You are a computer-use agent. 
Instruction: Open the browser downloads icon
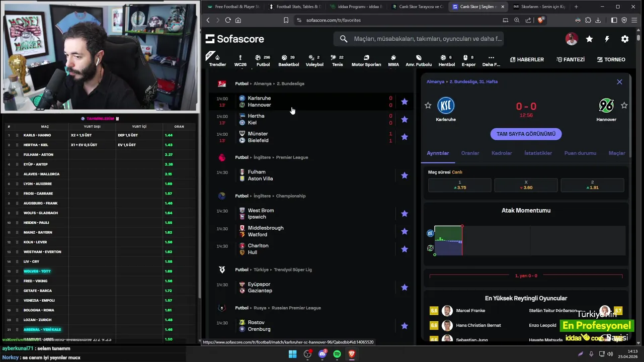[598, 20]
